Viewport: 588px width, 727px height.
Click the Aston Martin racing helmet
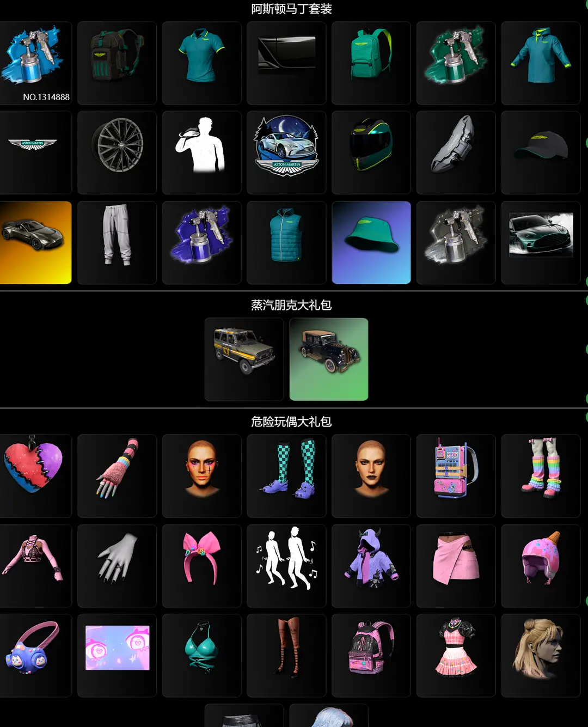pyautogui.click(x=371, y=152)
